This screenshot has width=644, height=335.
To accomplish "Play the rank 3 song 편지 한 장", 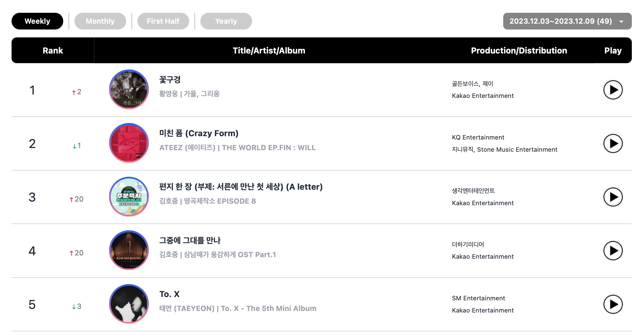I will click(613, 197).
